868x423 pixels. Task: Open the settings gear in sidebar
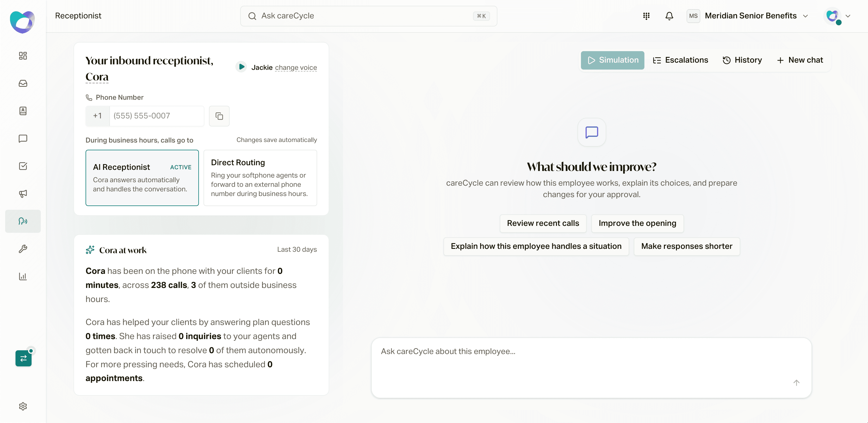[x=23, y=406]
